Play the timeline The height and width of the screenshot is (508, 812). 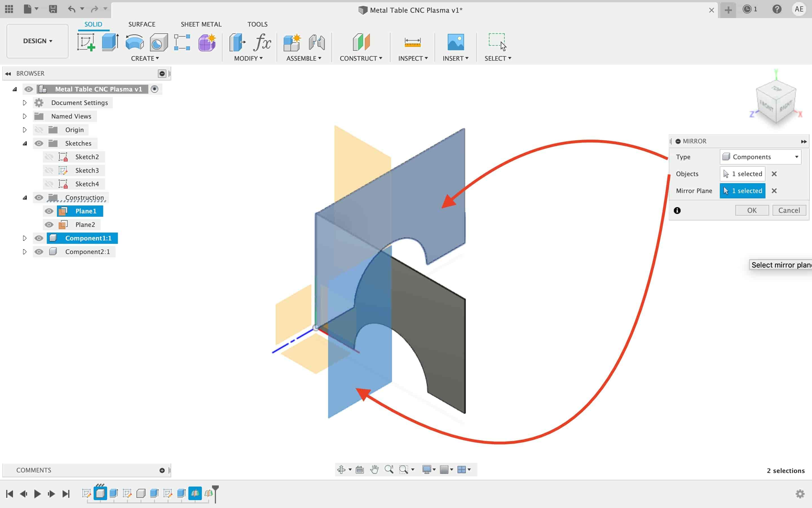pos(37,494)
